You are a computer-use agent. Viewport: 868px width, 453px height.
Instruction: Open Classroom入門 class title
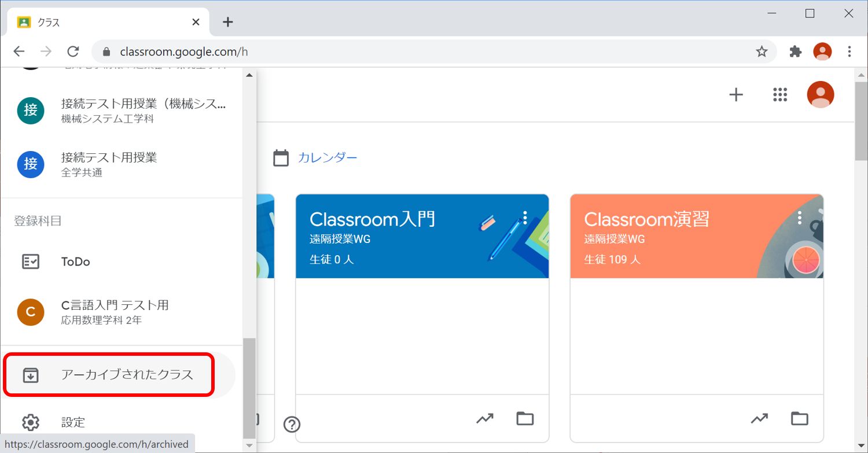[373, 219]
